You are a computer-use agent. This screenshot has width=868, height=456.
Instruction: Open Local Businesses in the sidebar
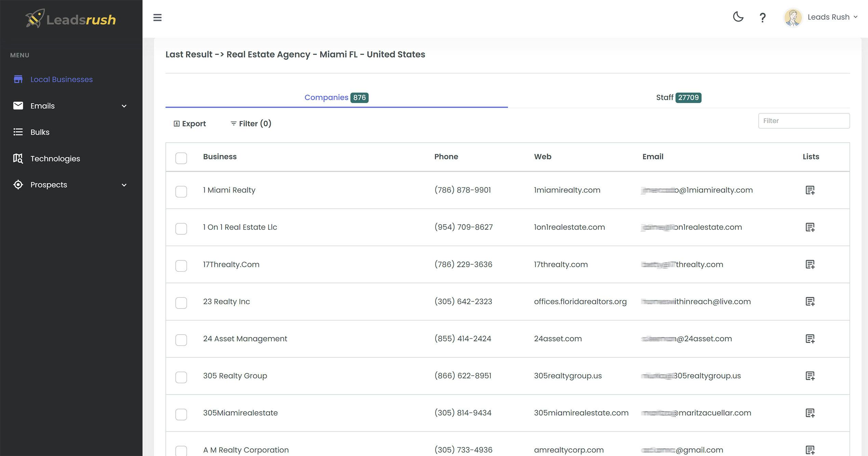click(62, 79)
